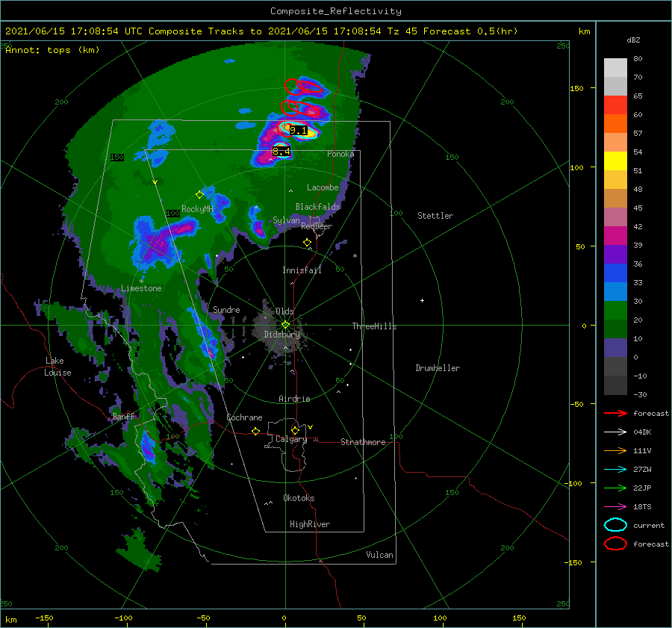The width and height of the screenshot is (672, 628).
Task: Click the Calgary city label
Action: [291, 439]
